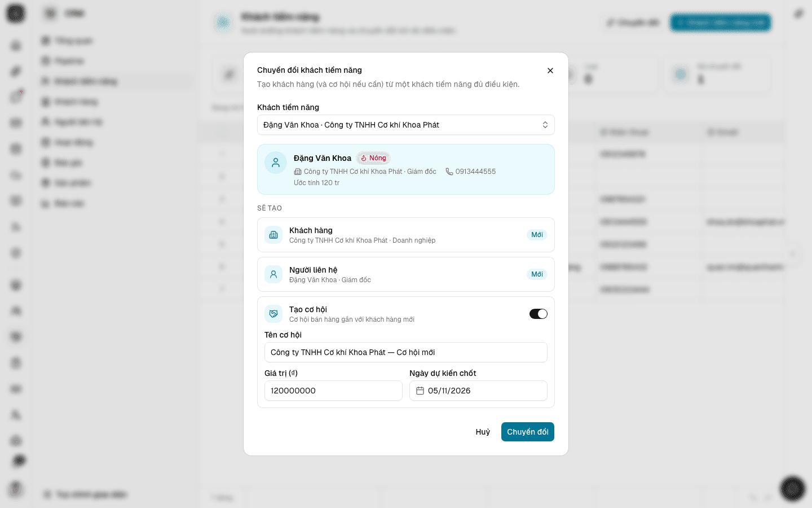Click Công ty TNHH Cơ khí Khoa Phát · Doanh nghiệp

tap(362, 240)
